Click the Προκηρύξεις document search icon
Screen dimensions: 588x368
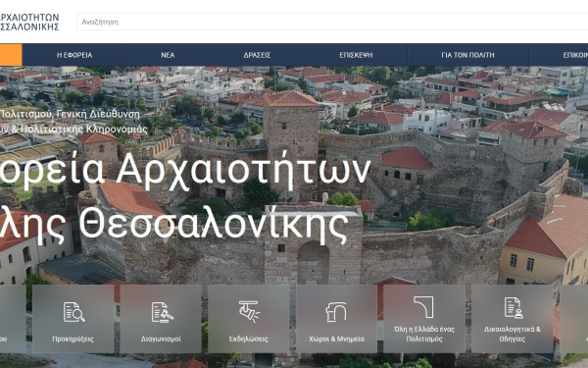click(73, 312)
